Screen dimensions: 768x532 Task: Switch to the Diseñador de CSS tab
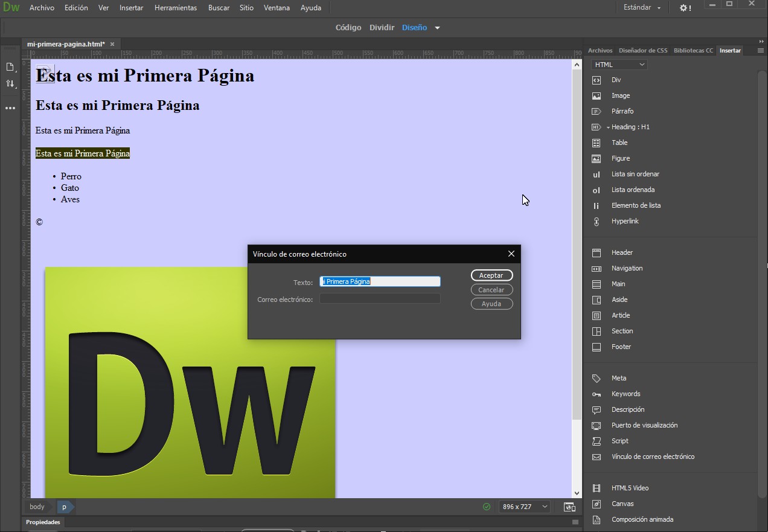click(643, 51)
